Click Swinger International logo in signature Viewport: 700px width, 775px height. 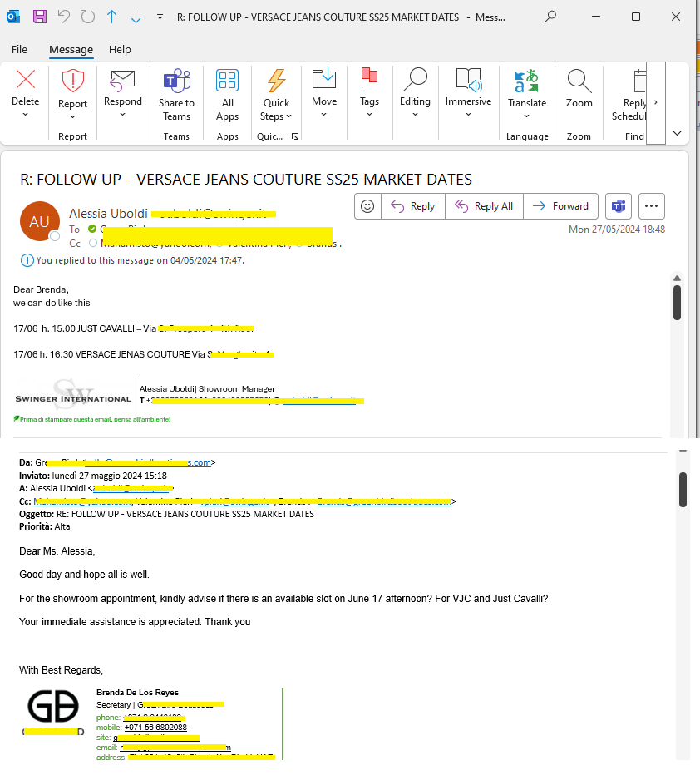(x=73, y=396)
